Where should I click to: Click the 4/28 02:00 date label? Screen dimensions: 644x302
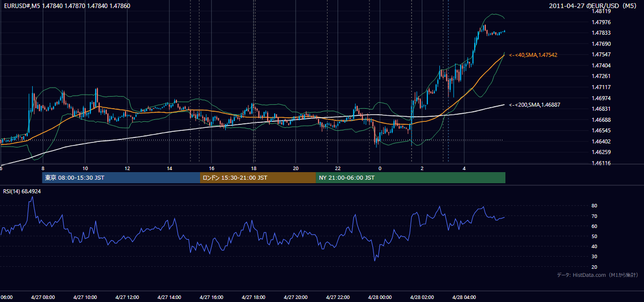click(x=422, y=297)
